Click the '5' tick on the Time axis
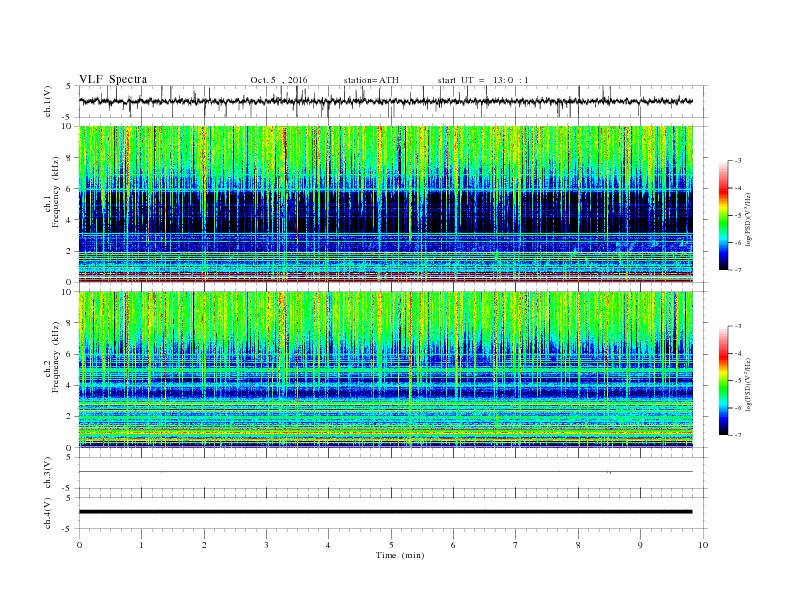792x612 pixels. pyautogui.click(x=391, y=545)
